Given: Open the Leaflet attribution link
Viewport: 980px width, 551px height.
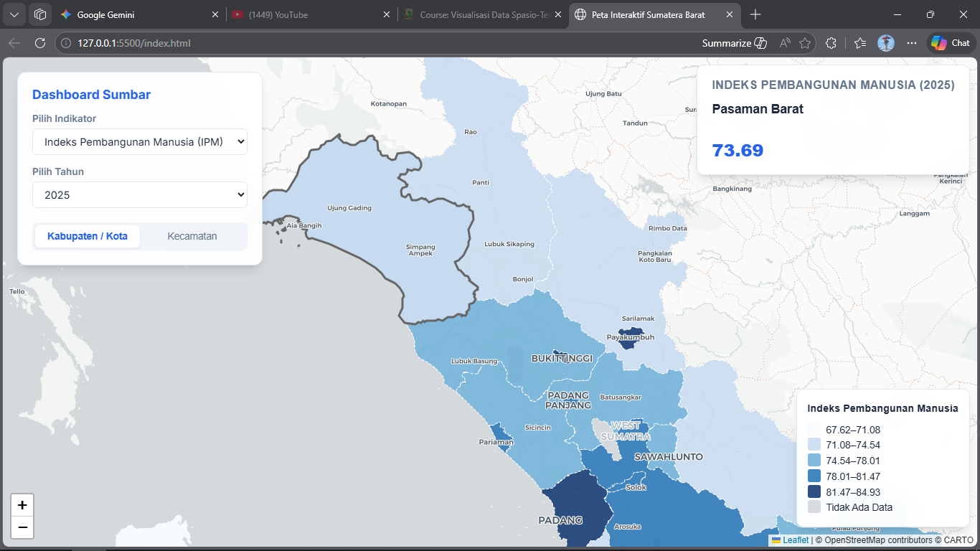Looking at the screenshot, I should (790, 540).
